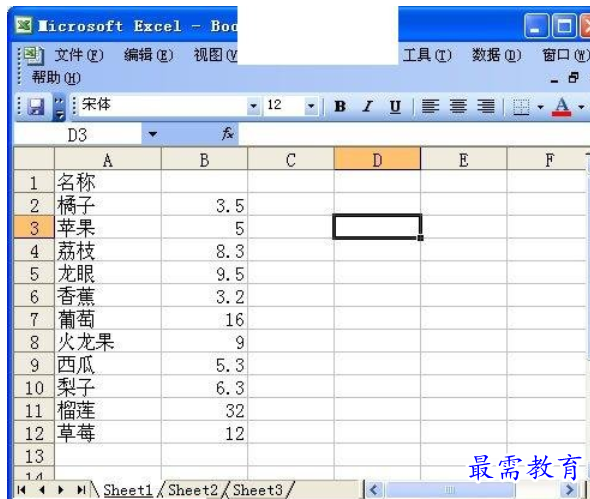Select the cell with value 32
Image resolution: width=590 pixels, height=499 pixels.
click(x=204, y=410)
